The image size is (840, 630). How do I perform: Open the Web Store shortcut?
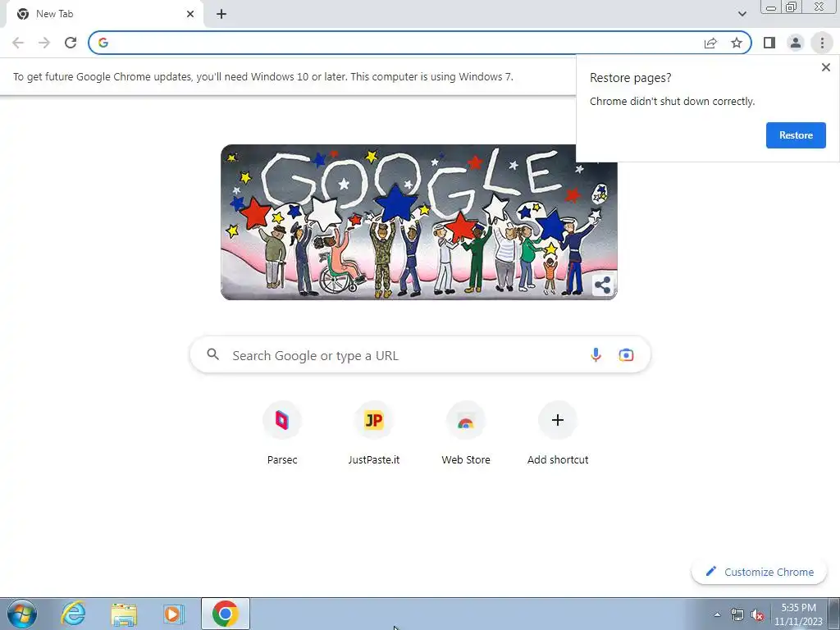pos(466,434)
